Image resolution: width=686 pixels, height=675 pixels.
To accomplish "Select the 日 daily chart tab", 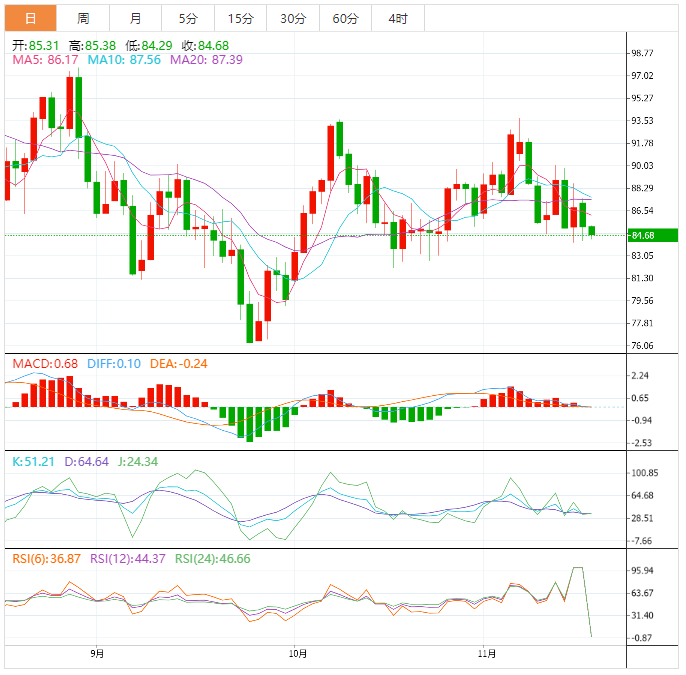I will pos(30,18).
